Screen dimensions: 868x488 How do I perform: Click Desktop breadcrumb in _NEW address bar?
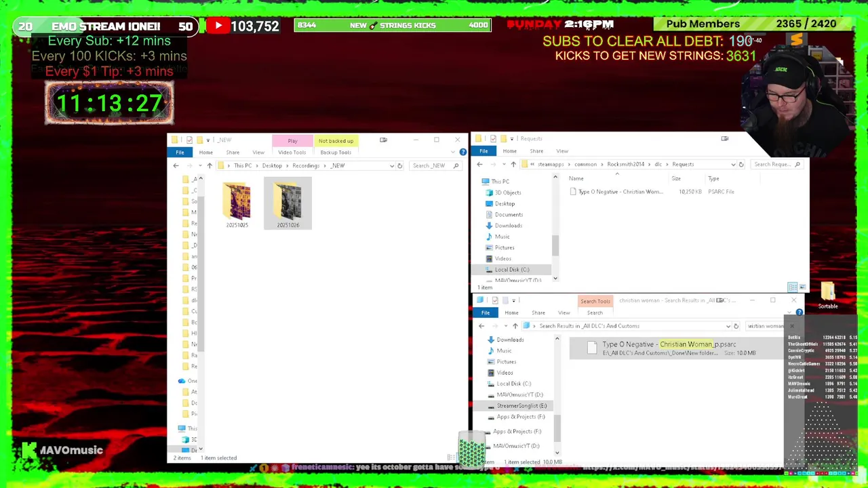click(x=272, y=165)
